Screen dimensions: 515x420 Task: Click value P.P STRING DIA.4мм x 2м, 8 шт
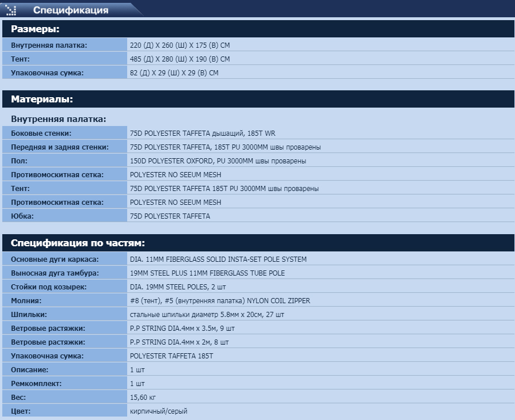click(x=179, y=342)
